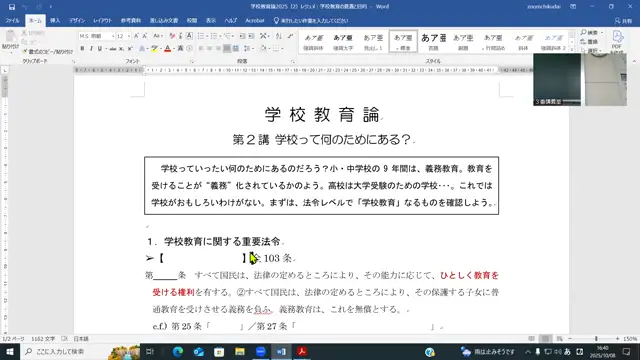The height and width of the screenshot is (360, 640).
Task: Expand the Styles gallery with the More arrow
Action: pyautogui.click(x=572, y=49)
